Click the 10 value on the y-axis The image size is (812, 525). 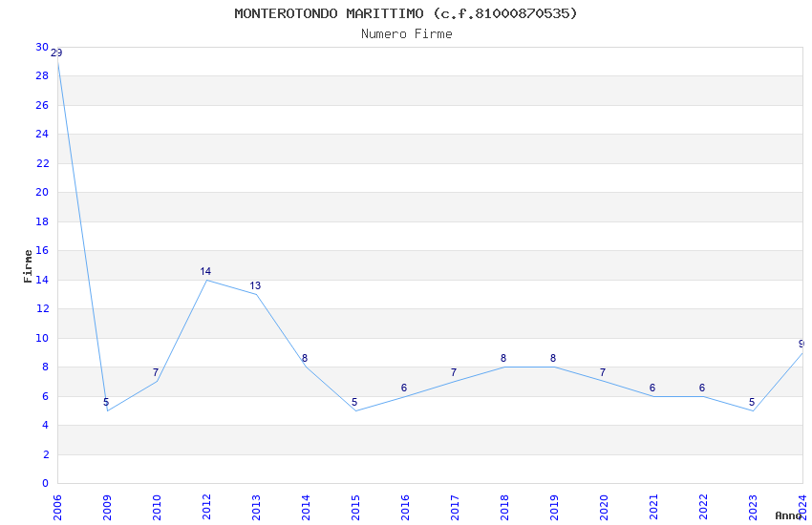click(x=42, y=338)
